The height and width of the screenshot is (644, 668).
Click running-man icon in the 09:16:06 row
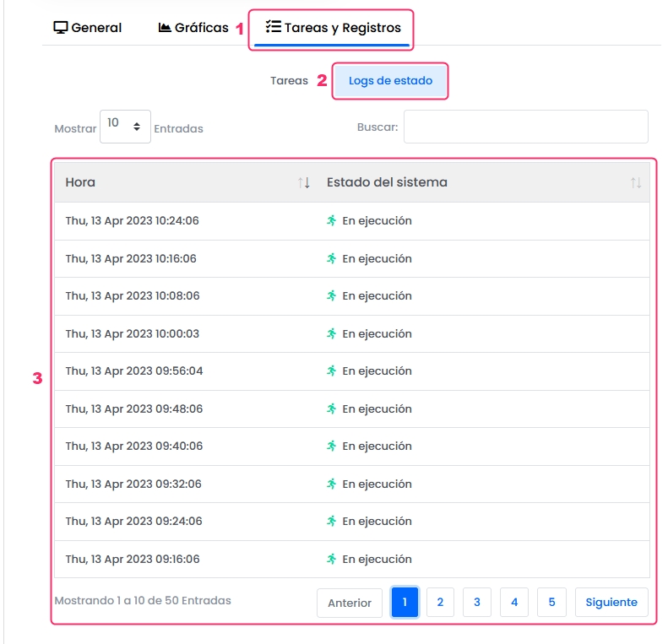[332, 559]
